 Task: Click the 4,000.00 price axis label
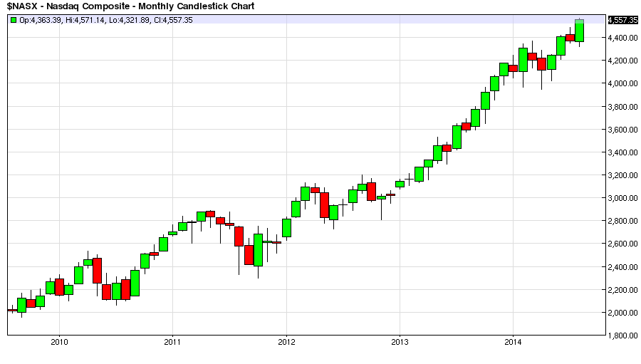tap(622, 83)
